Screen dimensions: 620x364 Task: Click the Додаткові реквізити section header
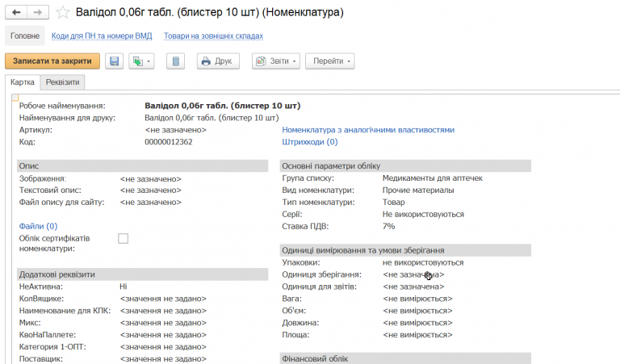pos(142,274)
